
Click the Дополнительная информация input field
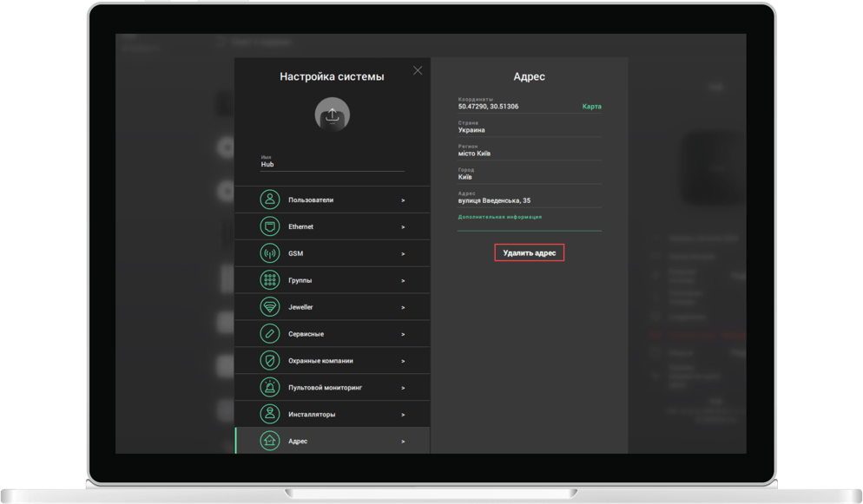(x=529, y=225)
